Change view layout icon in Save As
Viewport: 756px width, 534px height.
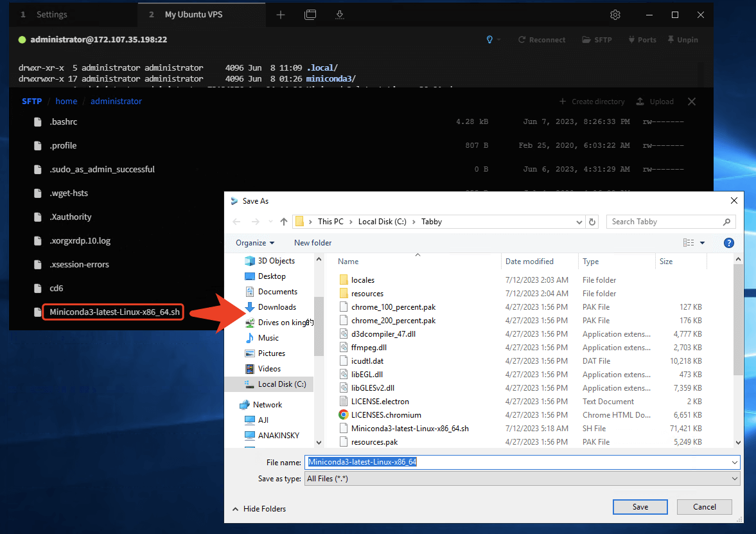pyautogui.click(x=689, y=243)
